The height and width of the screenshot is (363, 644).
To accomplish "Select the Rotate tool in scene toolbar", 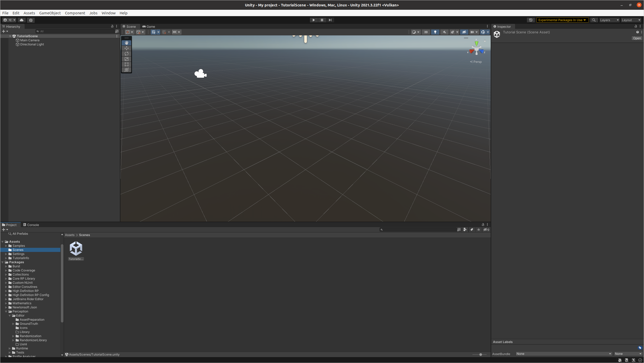I will tap(126, 54).
